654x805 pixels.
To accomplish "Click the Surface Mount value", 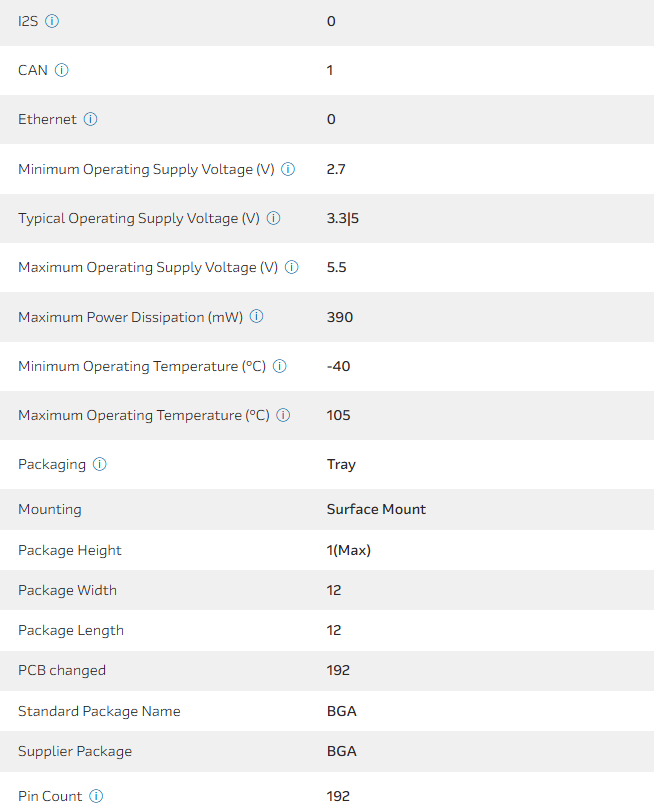I will pos(376,509).
